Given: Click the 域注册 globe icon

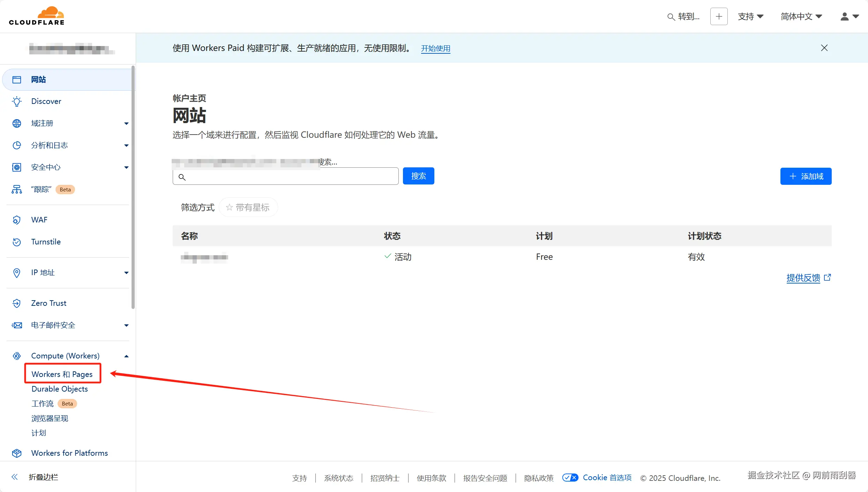Looking at the screenshot, I should [16, 123].
